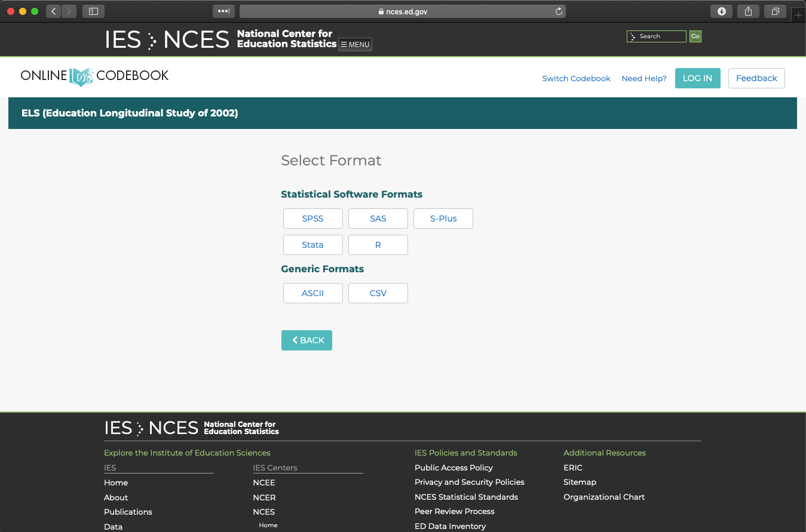Open the footer IES Home link
This screenshot has width=806, height=532.
click(x=116, y=482)
